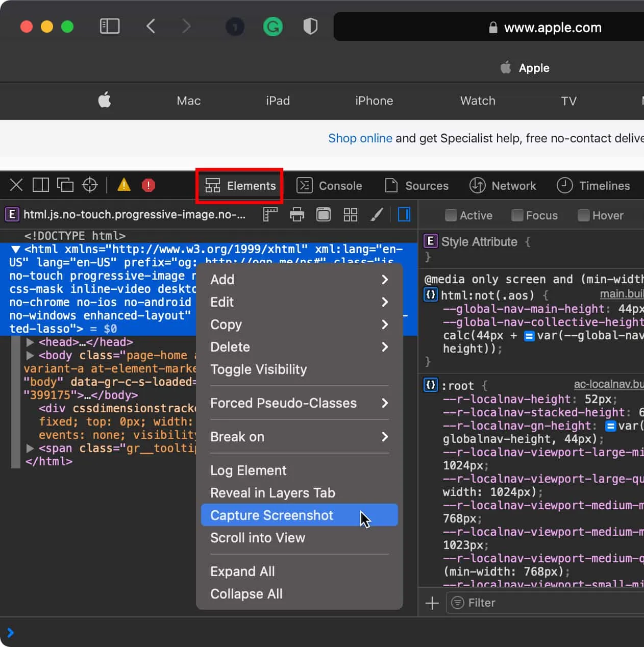Click the Grammarly extension icon
Viewport: 644px width, 647px height.
(273, 27)
